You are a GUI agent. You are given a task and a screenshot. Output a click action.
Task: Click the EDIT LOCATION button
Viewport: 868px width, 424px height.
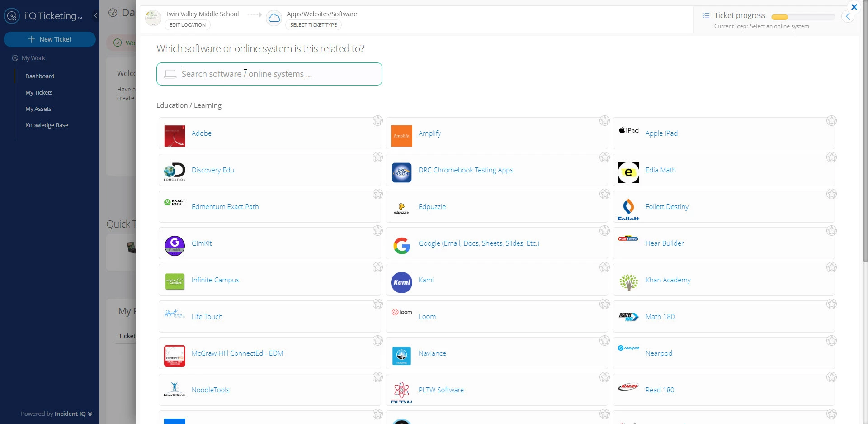(188, 25)
